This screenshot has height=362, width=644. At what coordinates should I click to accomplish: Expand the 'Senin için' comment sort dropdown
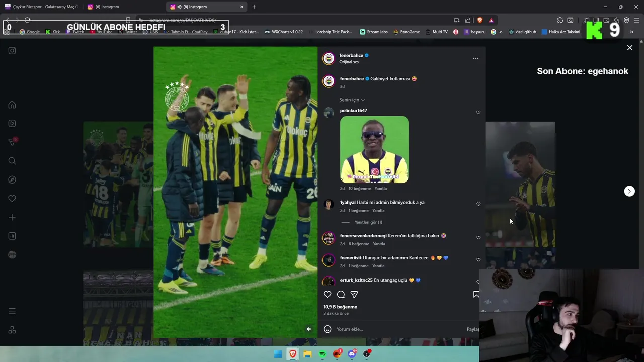click(352, 100)
